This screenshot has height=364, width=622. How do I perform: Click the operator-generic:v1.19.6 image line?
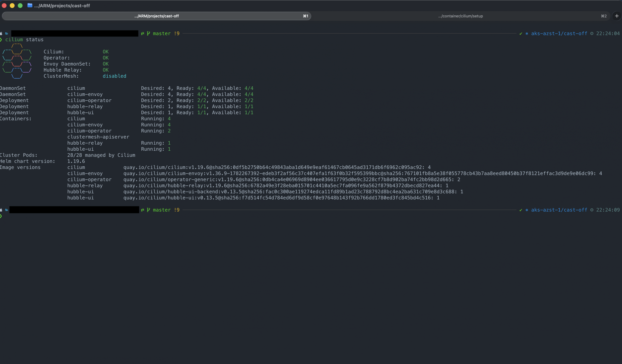292,179
